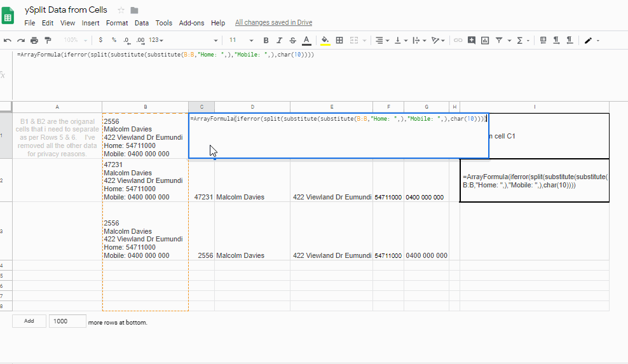Viewport: 628px width, 364px height.
Task: Open the Edit menu
Action: tap(48, 23)
